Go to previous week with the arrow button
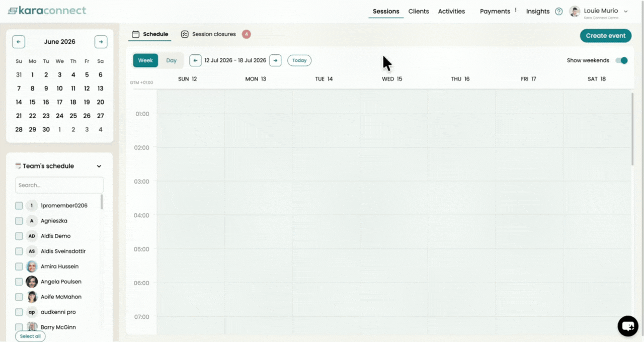Viewport: 644px width, 342px height. tap(195, 60)
